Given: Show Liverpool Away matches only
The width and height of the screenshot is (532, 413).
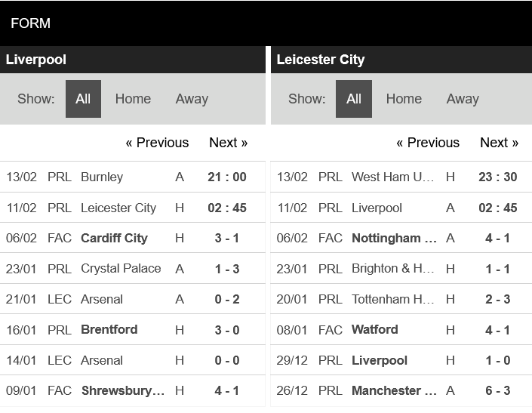Looking at the screenshot, I should pyautogui.click(x=192, y=99).
